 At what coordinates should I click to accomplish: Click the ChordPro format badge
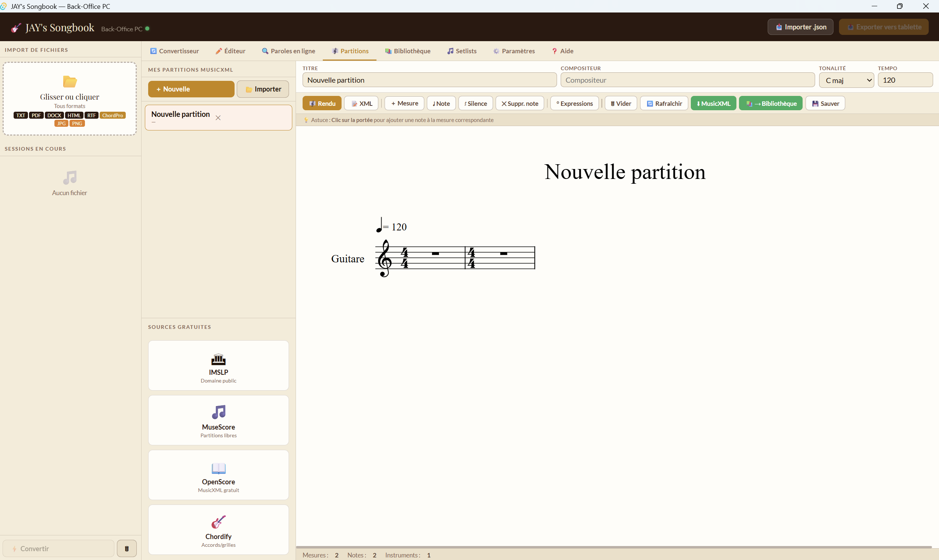113,115
